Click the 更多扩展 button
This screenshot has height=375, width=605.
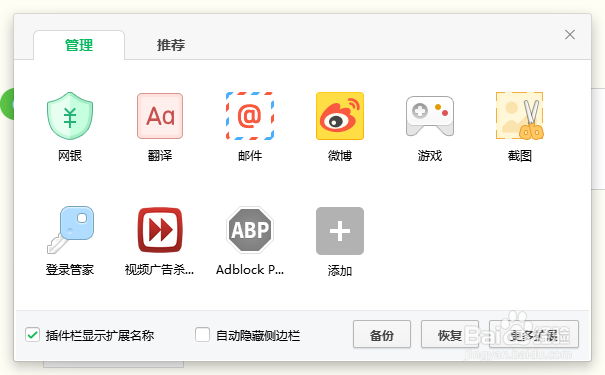point(534,334)
